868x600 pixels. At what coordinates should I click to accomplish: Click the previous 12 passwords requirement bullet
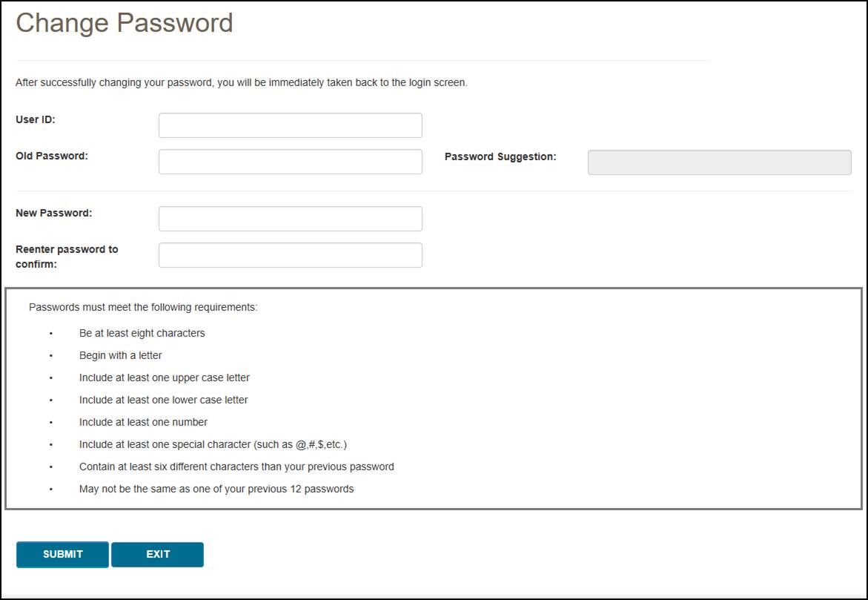(216, 489)
